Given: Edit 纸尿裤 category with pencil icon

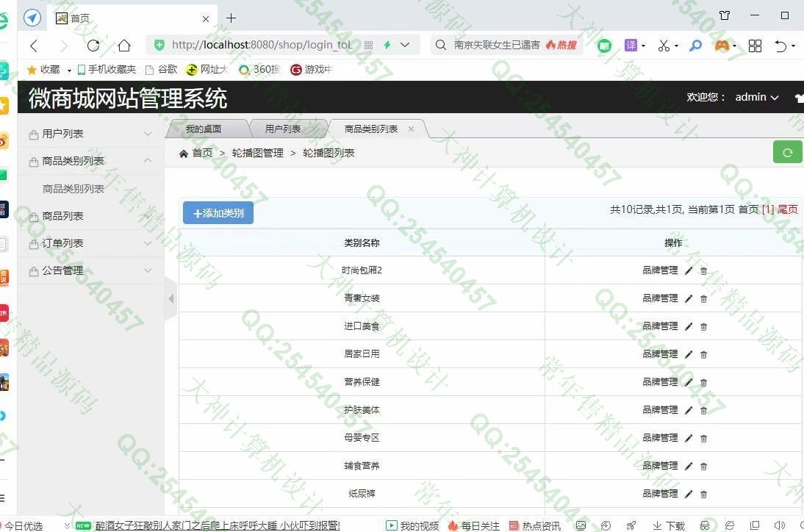Looking at the screenshot, I should pyautogui.click(x=689, y=494).
